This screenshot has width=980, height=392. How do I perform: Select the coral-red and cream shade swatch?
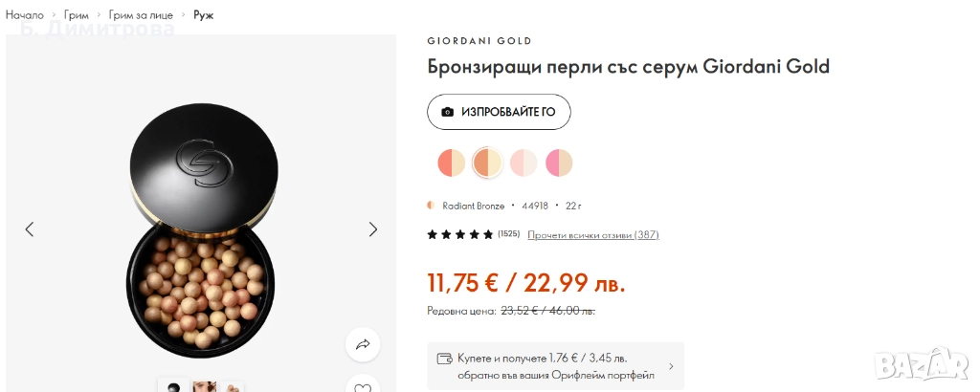(x=451, y=163)
